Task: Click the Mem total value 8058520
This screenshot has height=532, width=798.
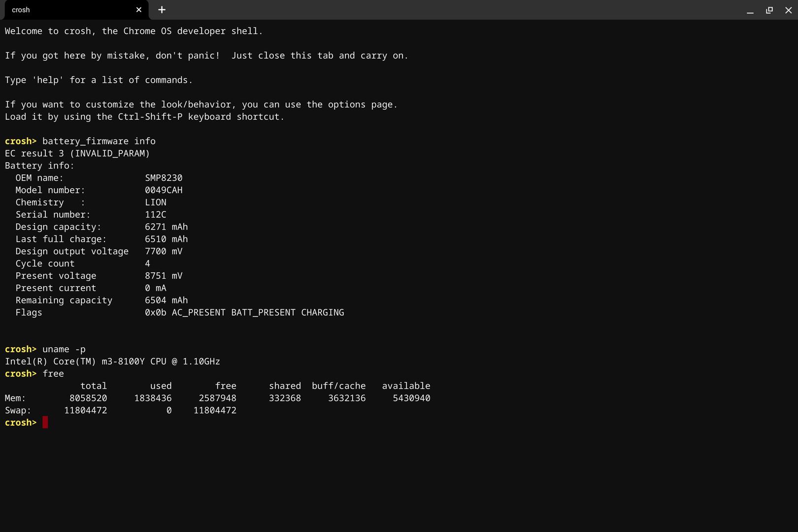Action: (88, 398)
